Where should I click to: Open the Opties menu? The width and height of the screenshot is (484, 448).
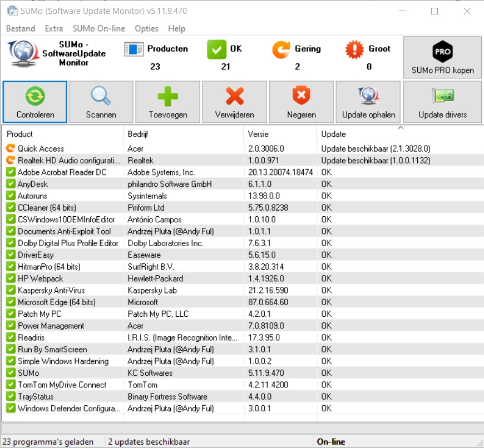[146, 28]
